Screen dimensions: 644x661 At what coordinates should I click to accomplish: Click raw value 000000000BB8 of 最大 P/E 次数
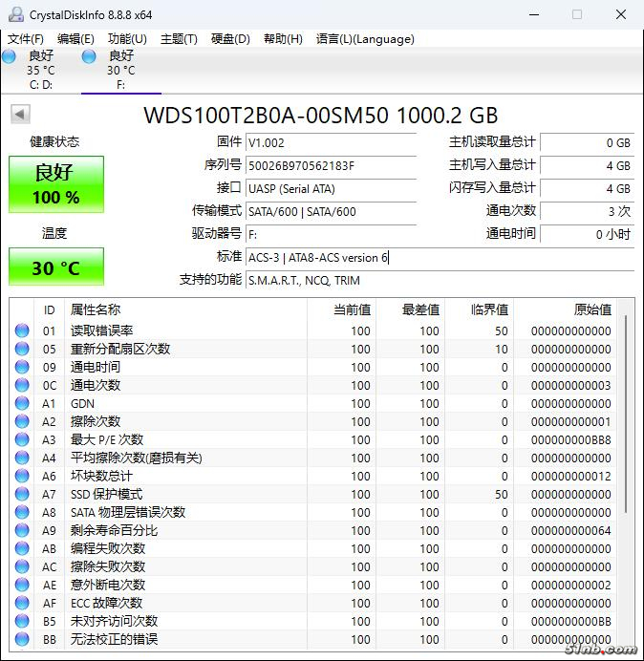point(571,439)
